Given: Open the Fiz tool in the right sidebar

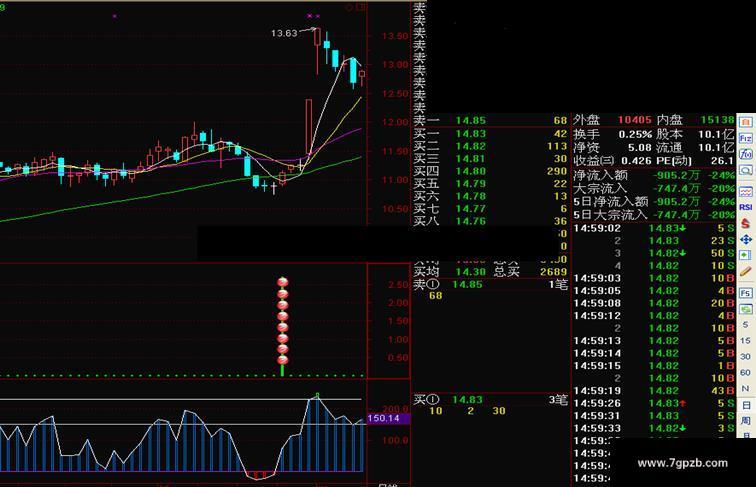Looking at the screenshot, I should click(x=745, y=138).
